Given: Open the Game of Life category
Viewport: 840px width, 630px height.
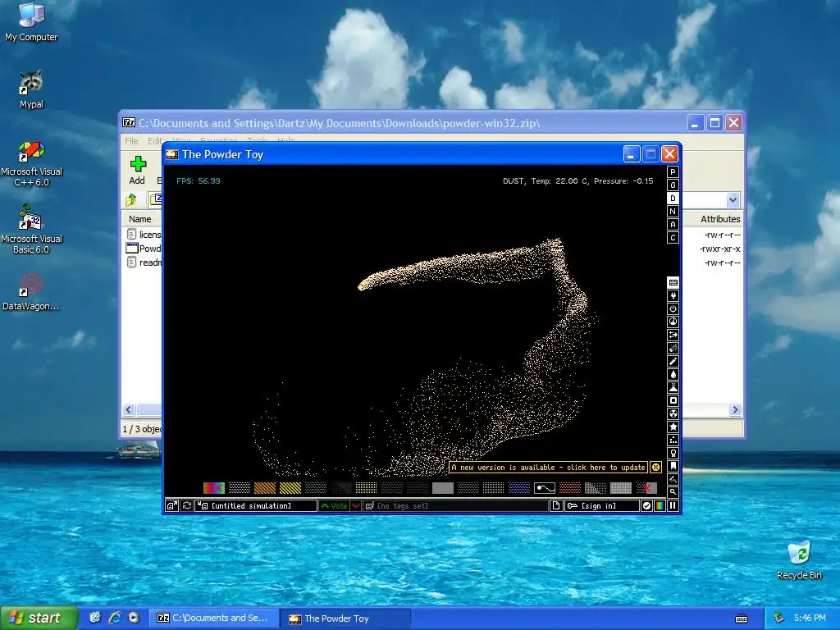Looking at the screenshot, I should [673, 440].
